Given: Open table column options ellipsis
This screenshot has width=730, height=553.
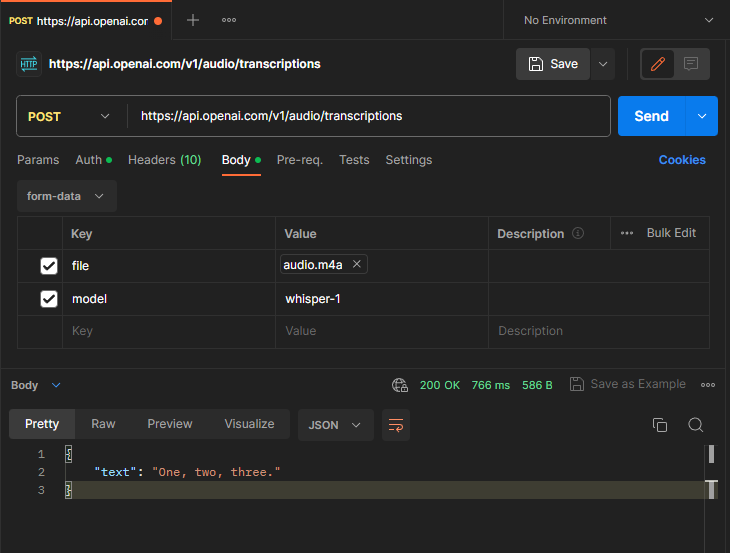Looking at the screenshot, I should (627, 233).
